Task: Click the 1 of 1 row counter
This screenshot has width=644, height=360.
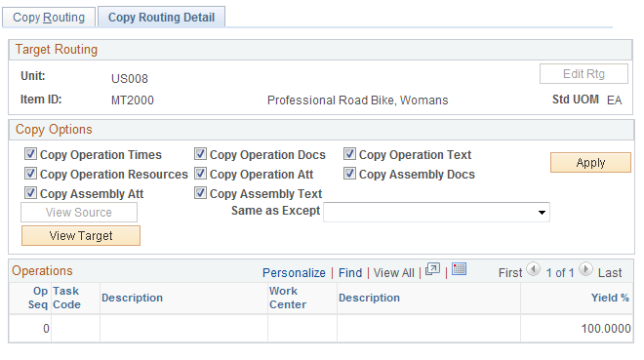Action: [560, 273]
